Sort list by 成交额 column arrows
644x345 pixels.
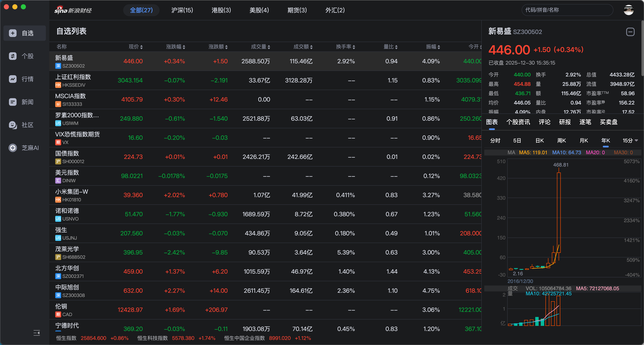(x=311, y=47)
